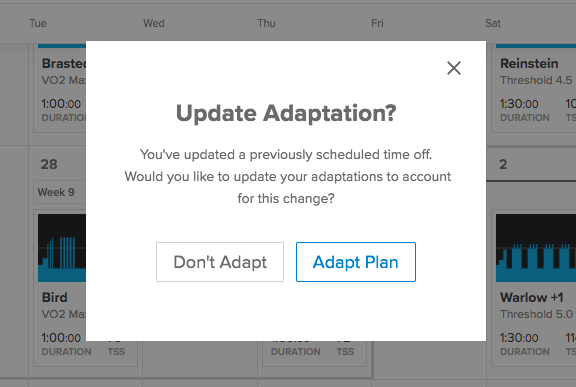Open the Bird workout chart thumbnail
The height and width of the screenshot is (387, 576).
click(62, 248)
